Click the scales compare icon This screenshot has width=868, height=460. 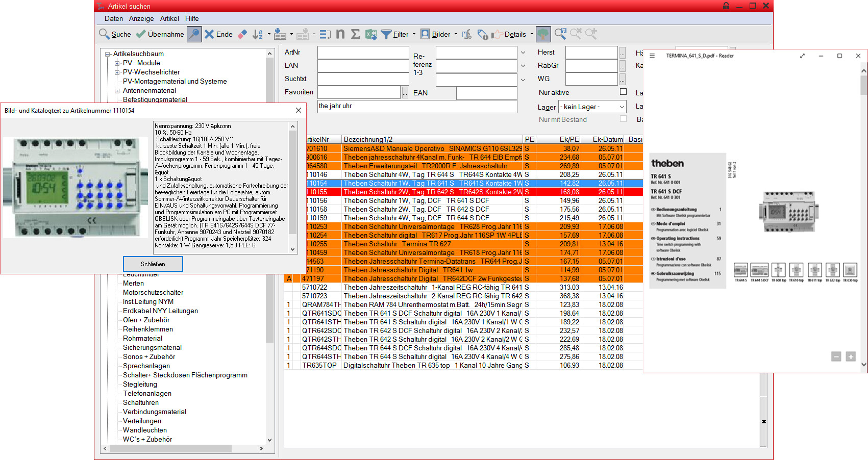point(467,34)
